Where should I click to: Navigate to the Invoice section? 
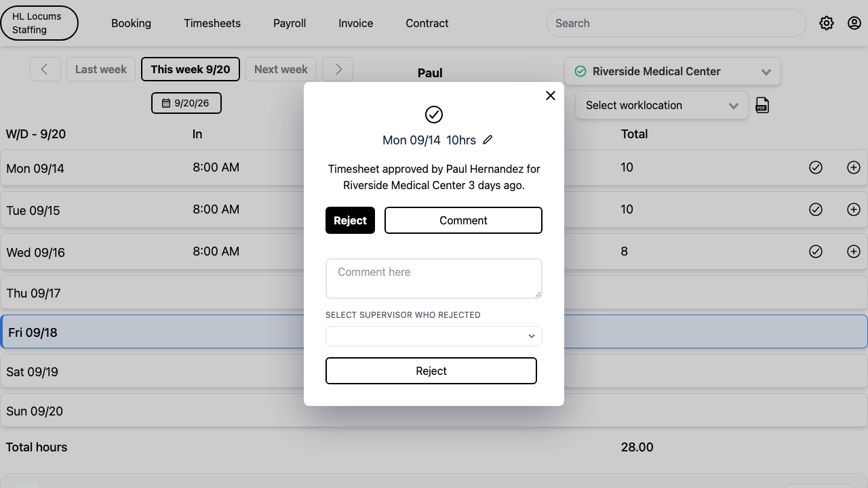pyautogui.click(x=356, y=23)
